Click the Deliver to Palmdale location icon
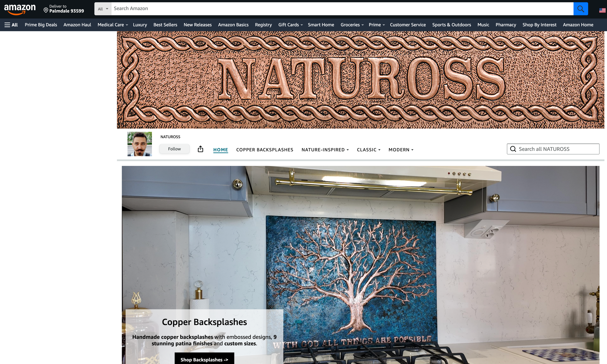The width and height of the screenshot is (607, 364). pos(46,10)
